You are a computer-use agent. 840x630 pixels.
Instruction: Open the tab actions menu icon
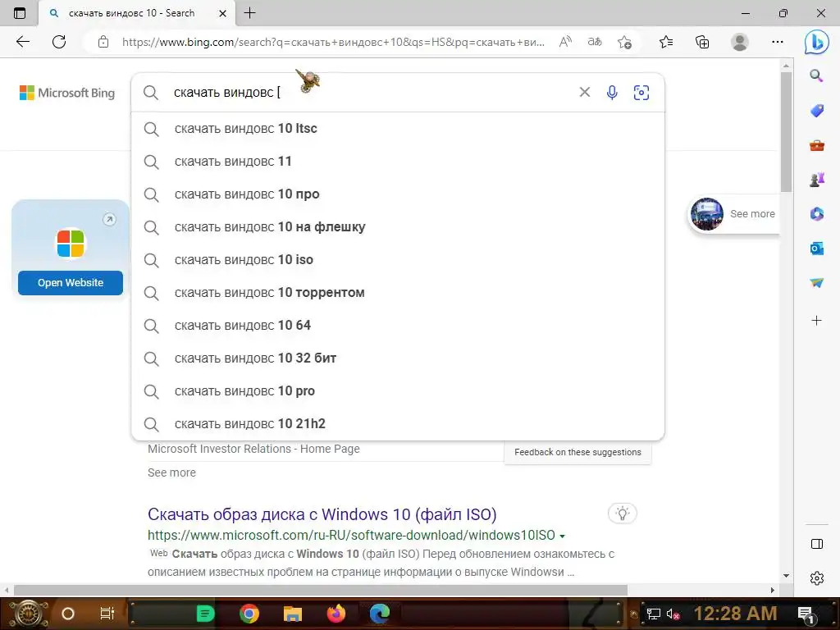click(x=20, y=13)
